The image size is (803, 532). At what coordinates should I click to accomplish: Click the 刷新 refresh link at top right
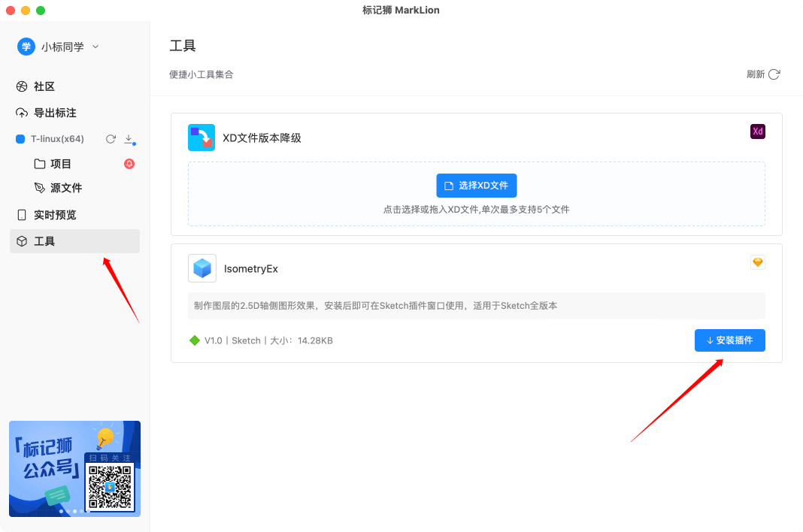click(x=762, y=74)
